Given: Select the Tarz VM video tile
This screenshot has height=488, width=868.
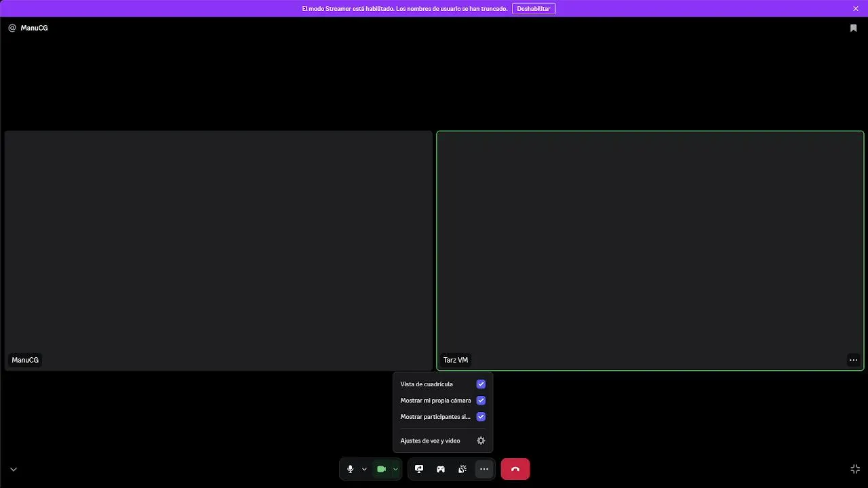Looking at the screenshot, I should (x=650, y=251).
